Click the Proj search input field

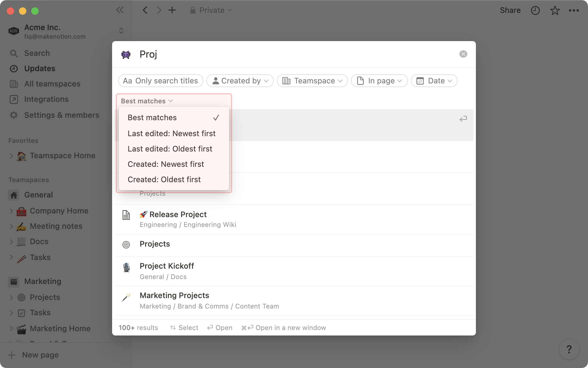[x=294, y=54]
